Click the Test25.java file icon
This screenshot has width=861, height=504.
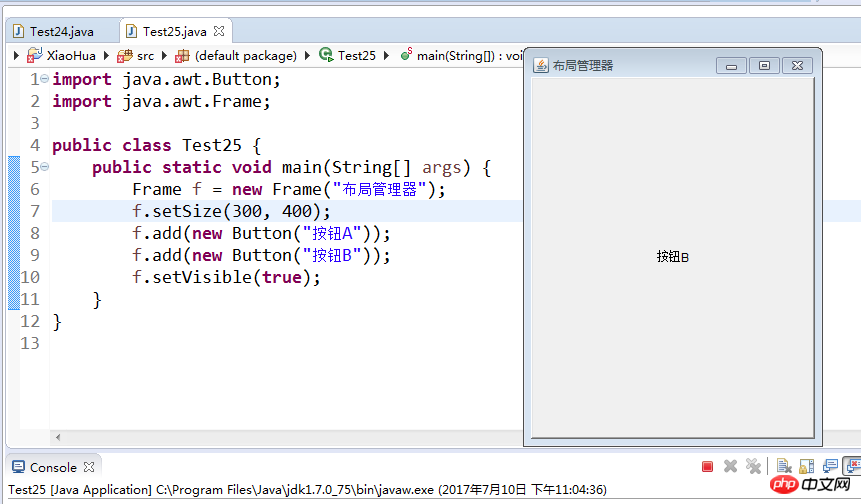click(x=131, y=31)
